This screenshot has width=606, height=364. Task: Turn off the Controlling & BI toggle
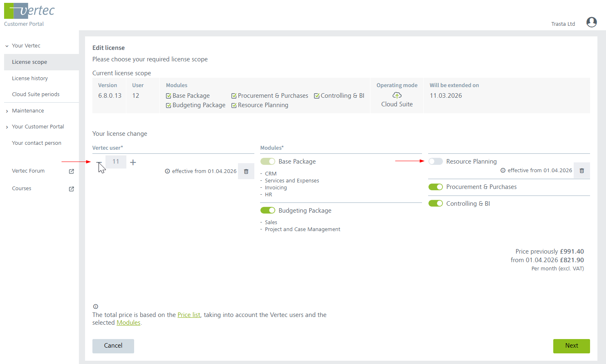[x=435, y=204]
